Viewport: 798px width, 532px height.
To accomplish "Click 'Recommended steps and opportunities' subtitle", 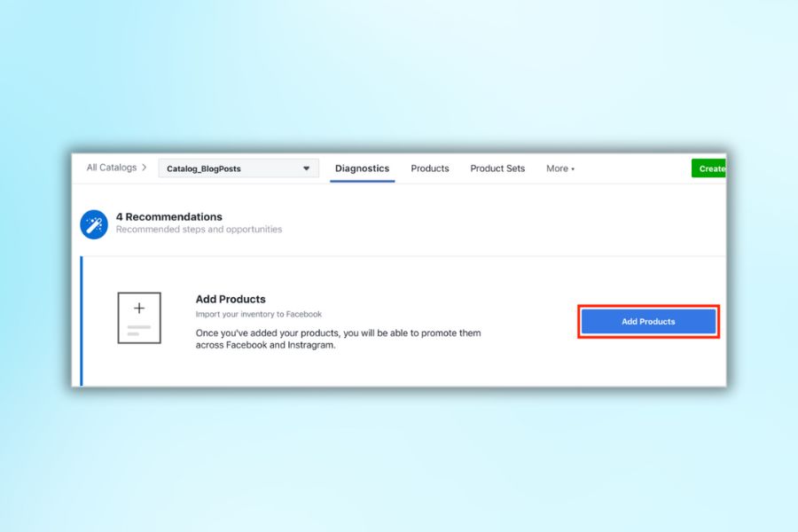I will click(x=199, y=230).
